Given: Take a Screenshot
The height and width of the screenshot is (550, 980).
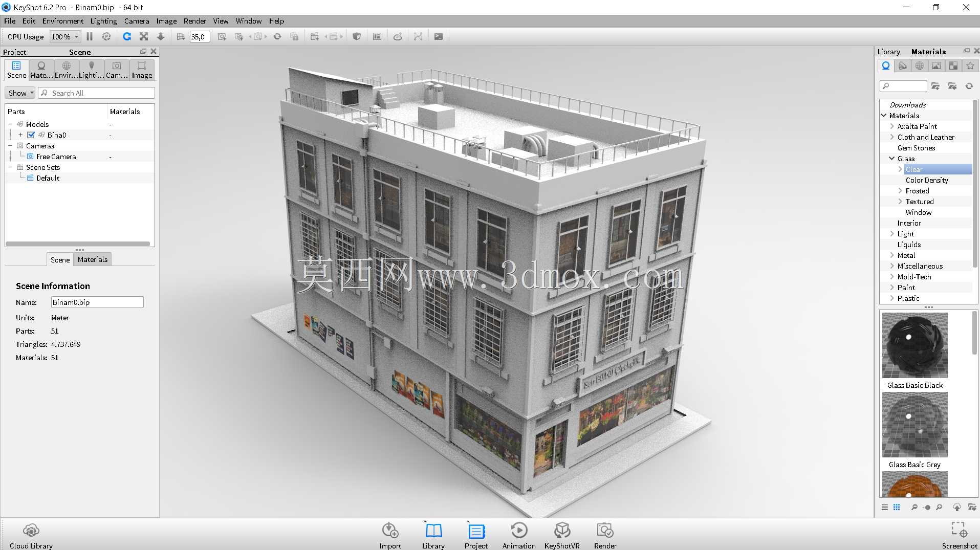Looking at the screenshot, I should (x=959, y=535).
